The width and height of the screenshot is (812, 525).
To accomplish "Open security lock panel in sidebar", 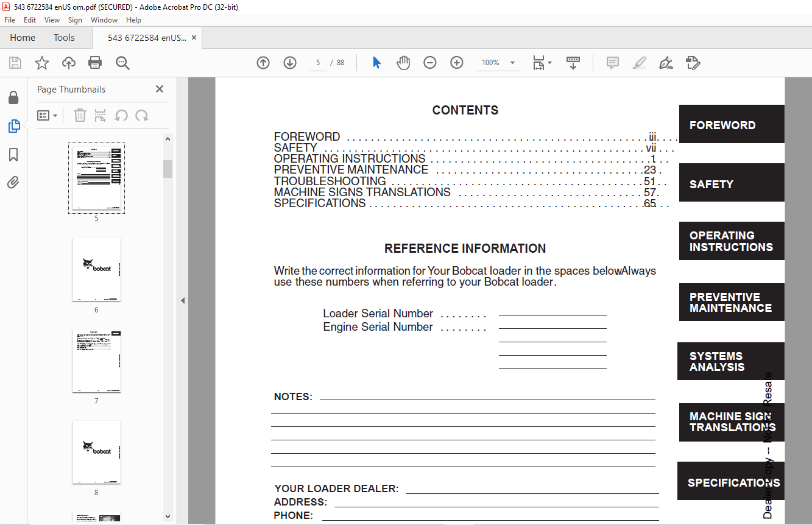I will tap(13, 97).
